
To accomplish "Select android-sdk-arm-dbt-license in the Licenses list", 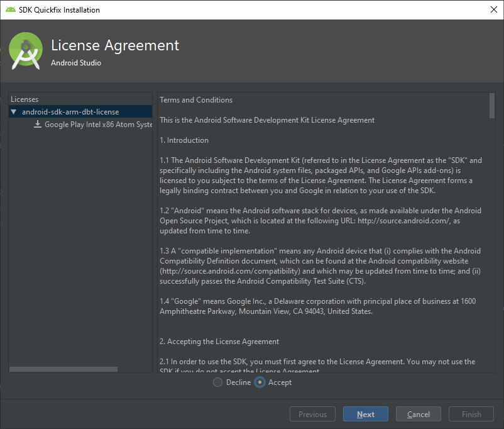I will pos(80,112).
